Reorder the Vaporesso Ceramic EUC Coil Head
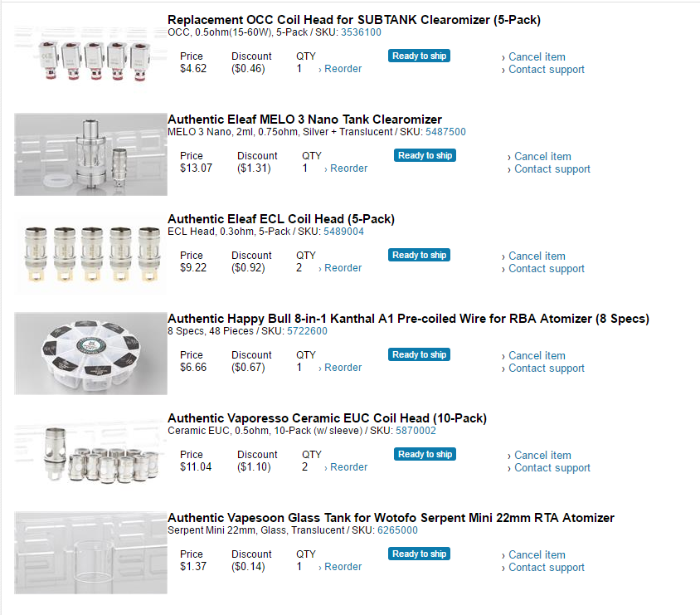Viewport: 700px width, 615px height. click(x=348, y=467)
